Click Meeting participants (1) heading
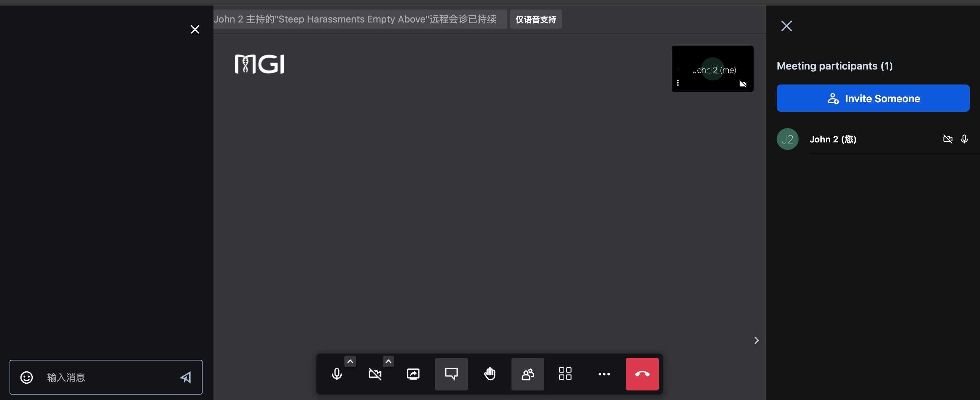 point(834,66)
